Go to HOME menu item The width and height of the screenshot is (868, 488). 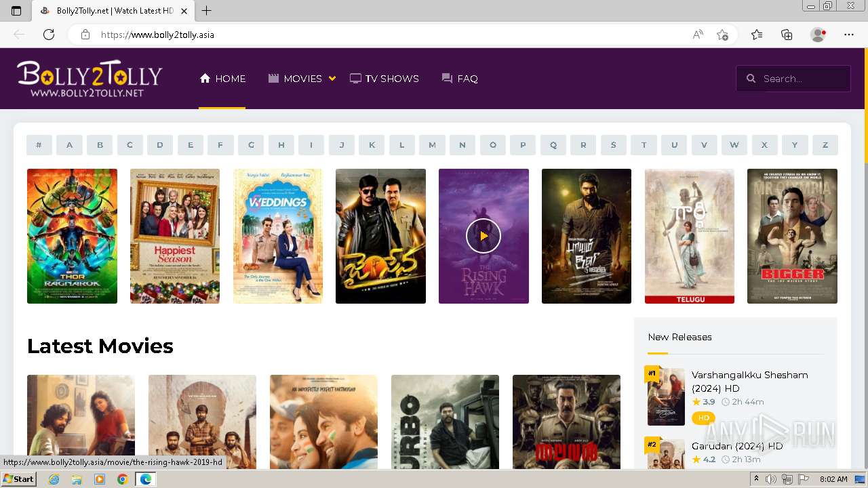click(x=222, y=79)
